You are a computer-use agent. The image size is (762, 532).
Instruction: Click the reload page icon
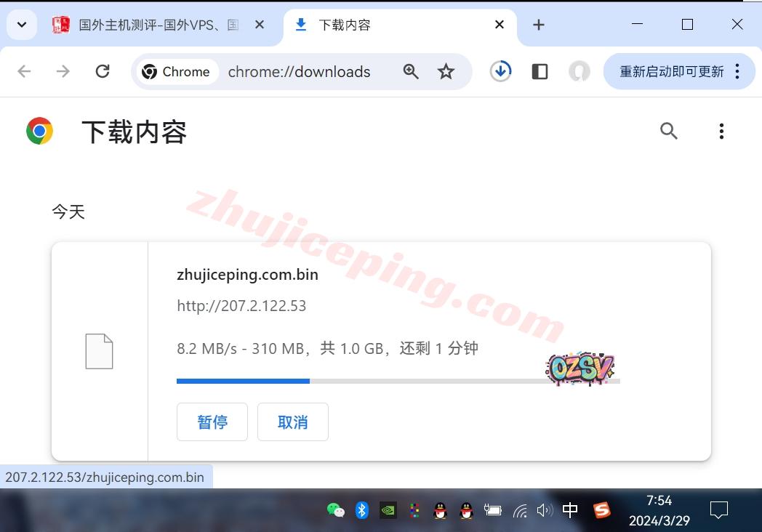click(103, 71)
